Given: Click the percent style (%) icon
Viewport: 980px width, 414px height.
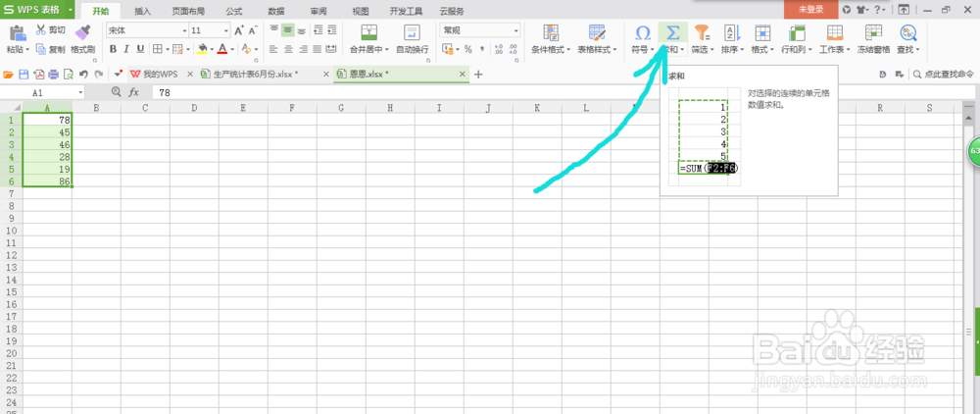Looking at the screenshot, I should coord(467,49).
